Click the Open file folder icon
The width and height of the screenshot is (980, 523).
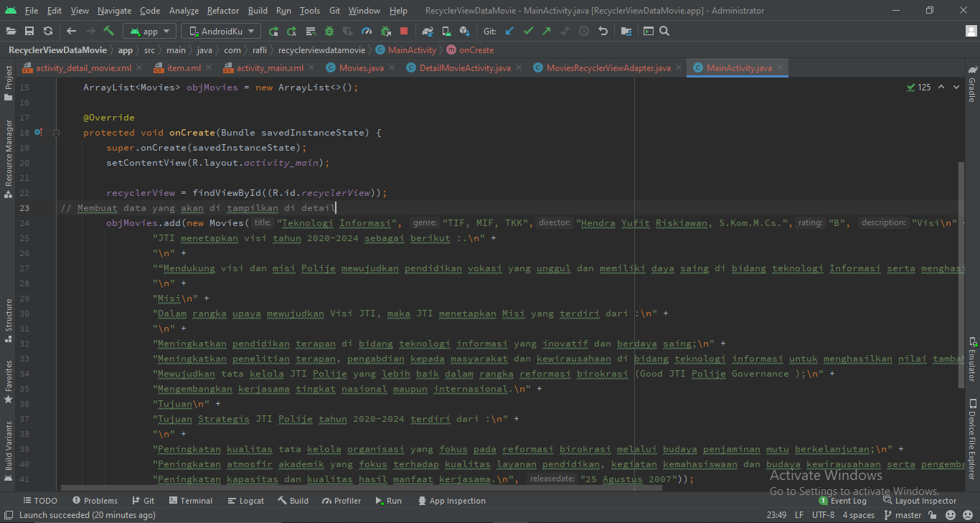11,31
